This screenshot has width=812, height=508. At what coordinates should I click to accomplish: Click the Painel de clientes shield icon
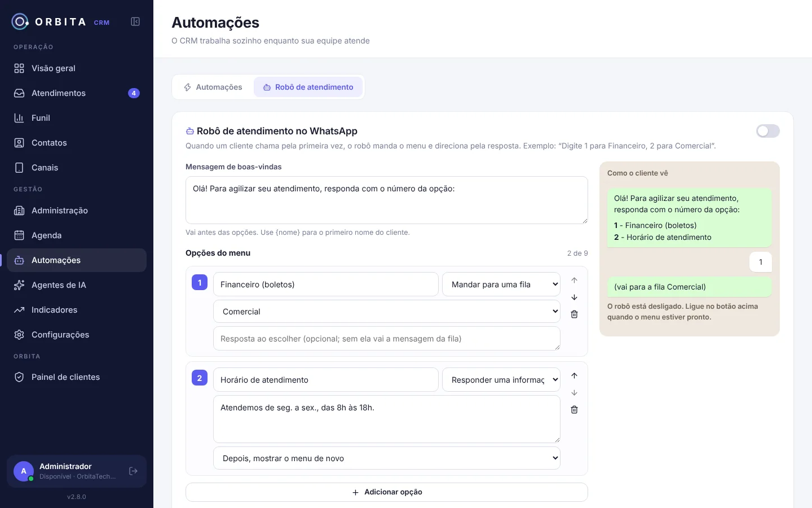pos(19,377)
